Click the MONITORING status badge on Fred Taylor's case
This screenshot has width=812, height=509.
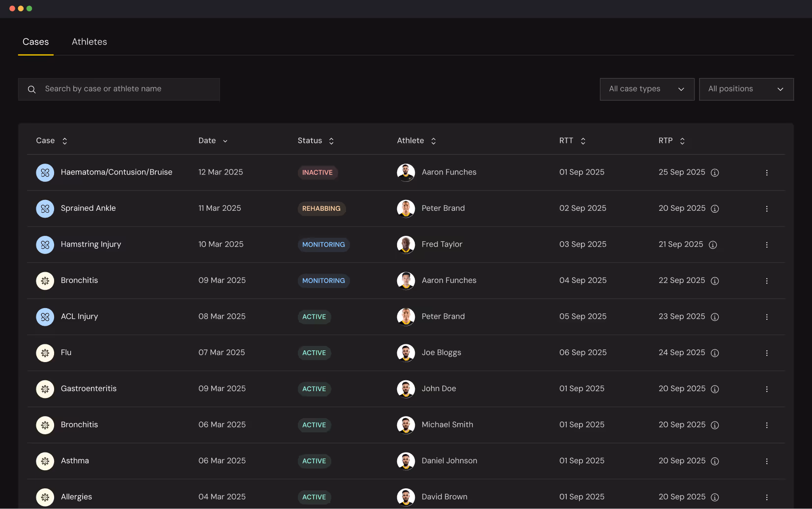pos(323,244)
